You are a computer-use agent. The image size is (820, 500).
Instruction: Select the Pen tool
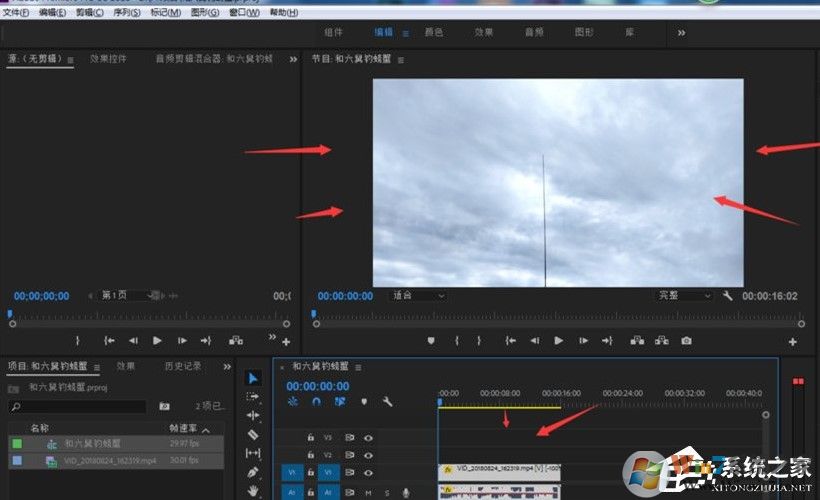(253, 472)
